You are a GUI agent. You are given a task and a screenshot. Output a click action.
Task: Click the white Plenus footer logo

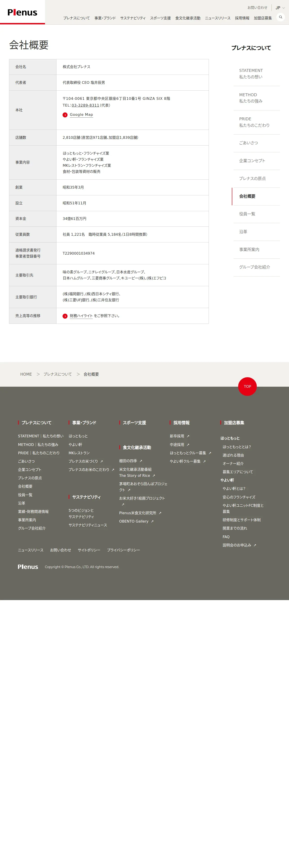(x=28, y=567)
